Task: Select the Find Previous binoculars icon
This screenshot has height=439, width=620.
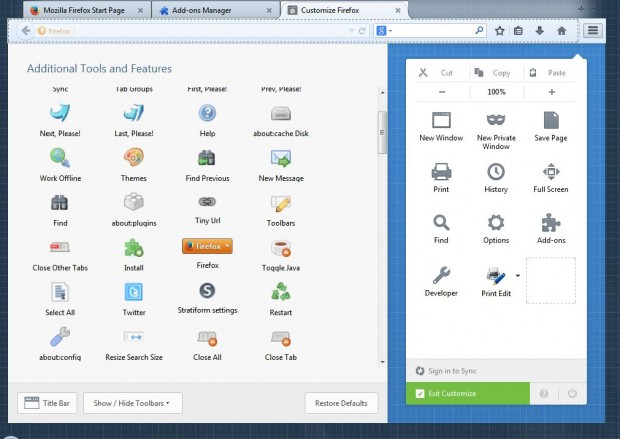Action: [207, 158]
